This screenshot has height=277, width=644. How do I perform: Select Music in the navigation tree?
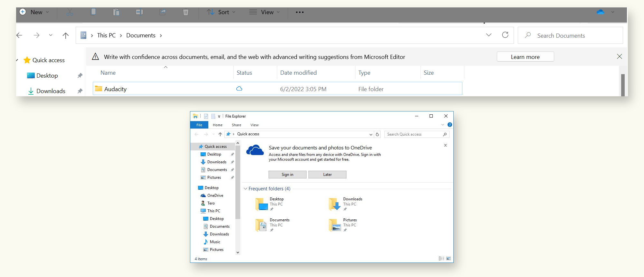[212, 242]
